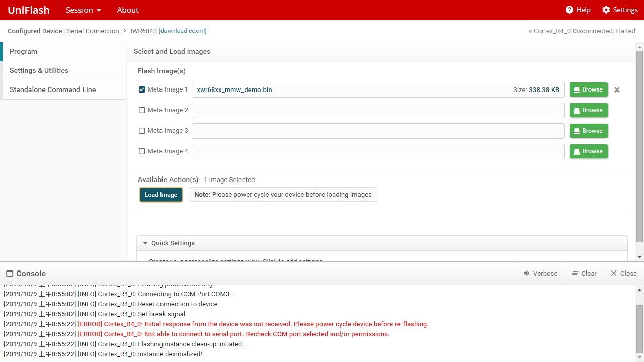Click the power cycle Note message

tap(283, 195)
